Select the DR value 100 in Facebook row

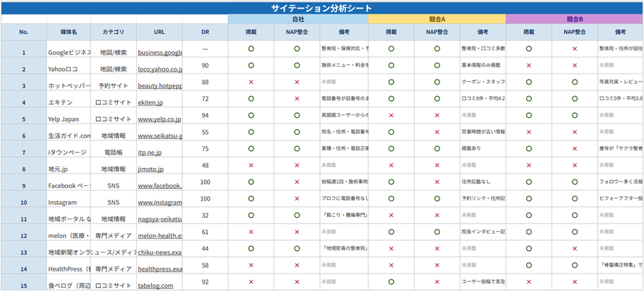pos(206,182)
